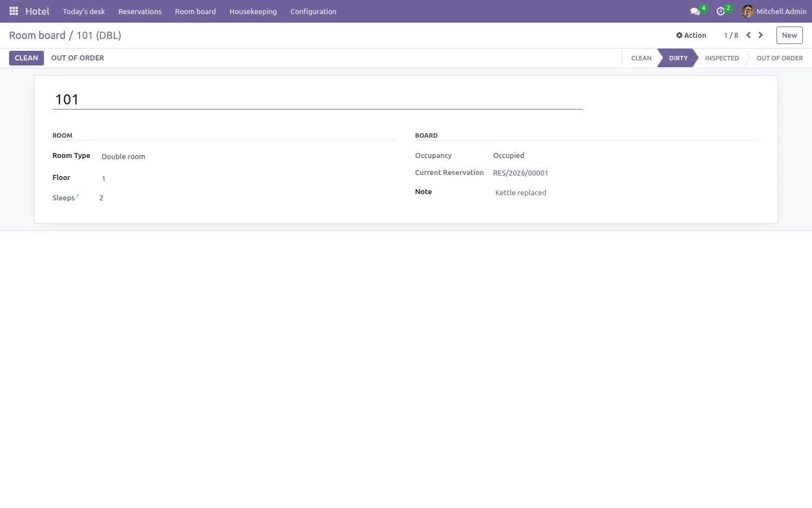The height and width of the screenshot is (508, 812).
Task: Edit the room number field 101
Action: [317, 100]
